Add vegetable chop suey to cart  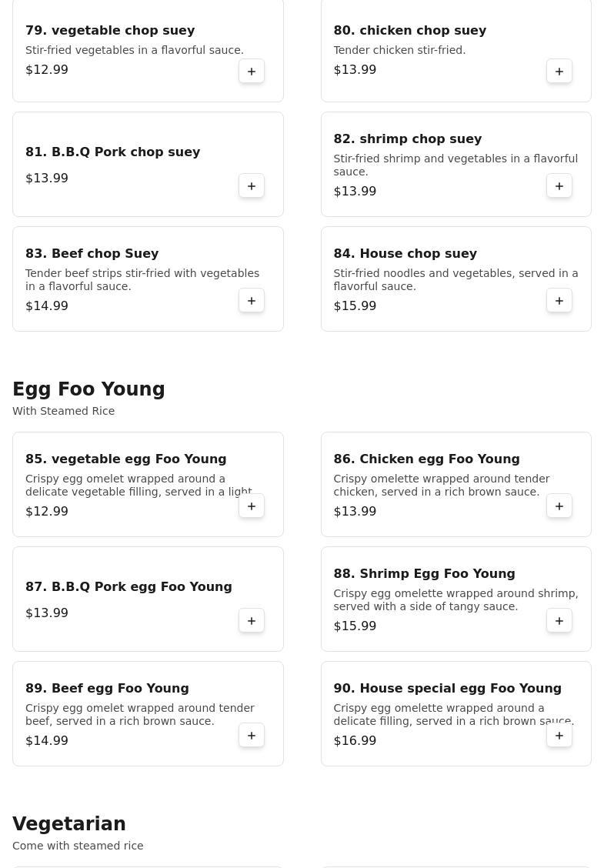pos(252,72)
